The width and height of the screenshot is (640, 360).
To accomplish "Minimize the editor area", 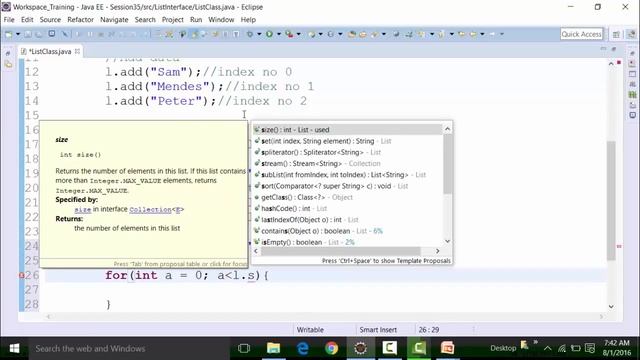I will click(x=603, y=49).
